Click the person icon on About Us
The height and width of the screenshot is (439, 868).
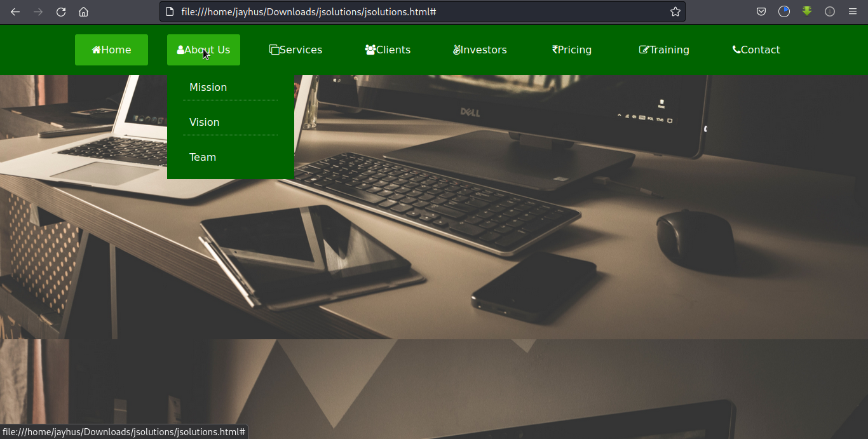[180, 50]
